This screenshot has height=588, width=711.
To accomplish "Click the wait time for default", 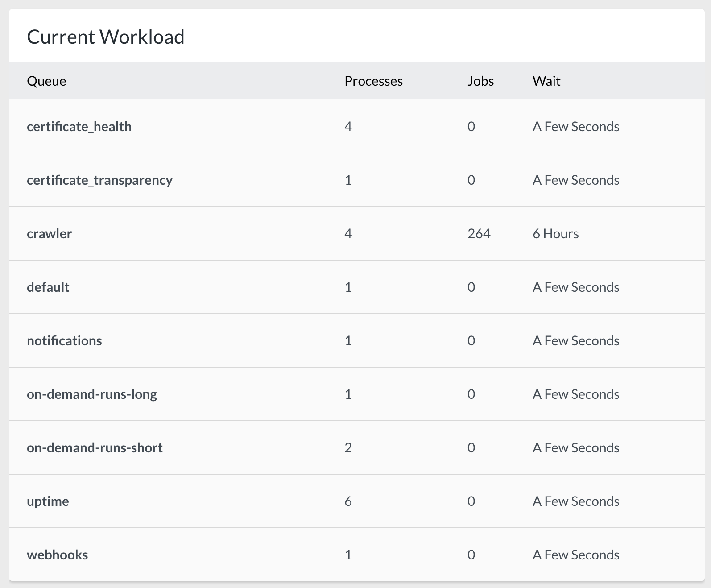I will tap(576, 287).
